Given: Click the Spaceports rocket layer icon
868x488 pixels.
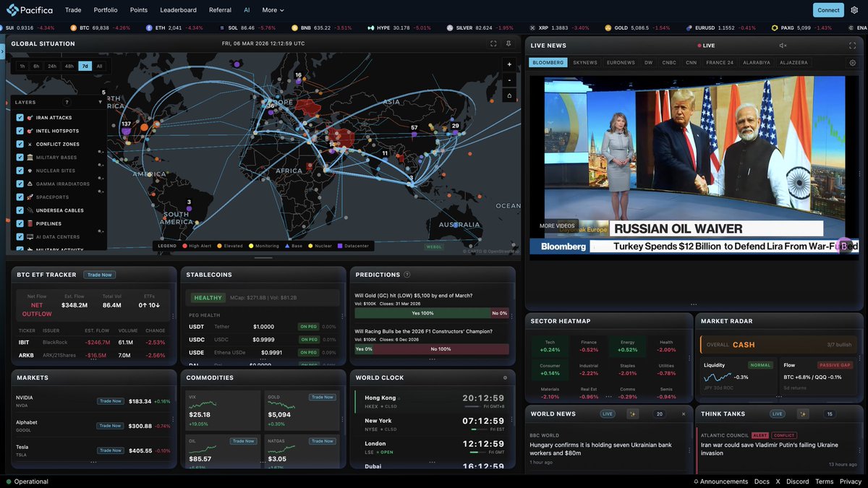Looking at the screenshot, I should pyautogui.click(x=30, y=197).
